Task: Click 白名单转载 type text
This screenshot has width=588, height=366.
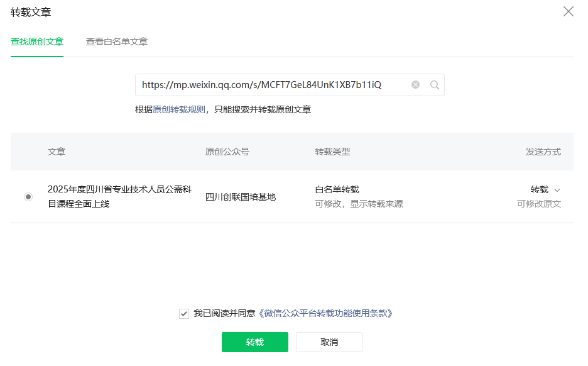Action: [x=337, y=189]
